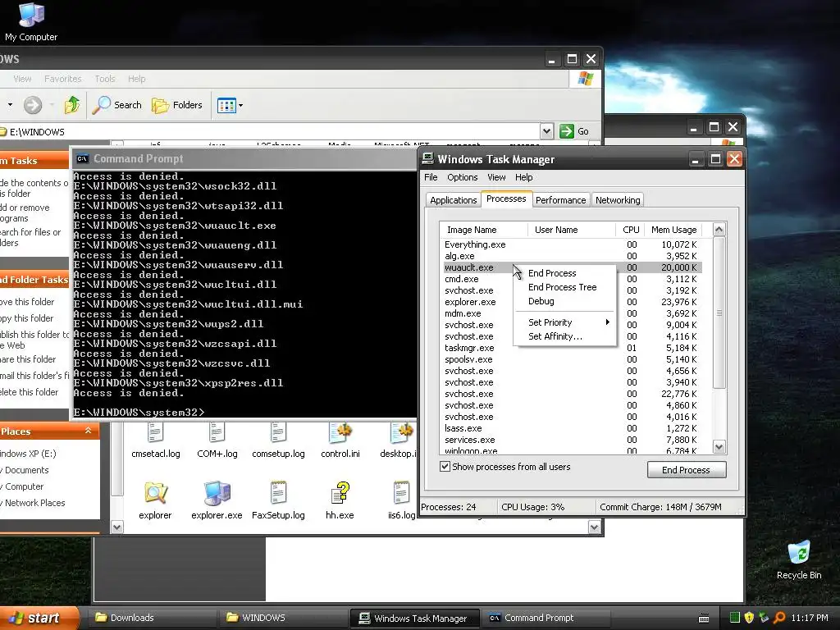This screenshot has height=630, width=840.
Task: Open the COM+.log file icon
Action: 217,441
